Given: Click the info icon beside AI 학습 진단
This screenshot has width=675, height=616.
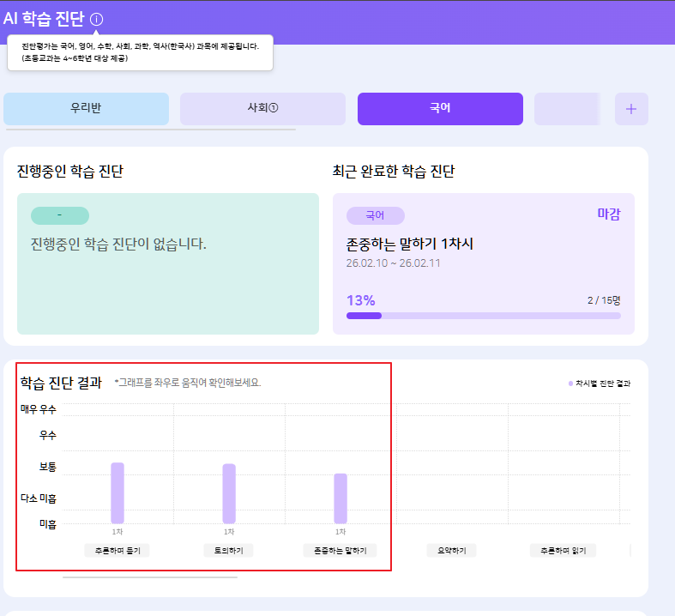Looking at the screenshot, I should 97,19.
